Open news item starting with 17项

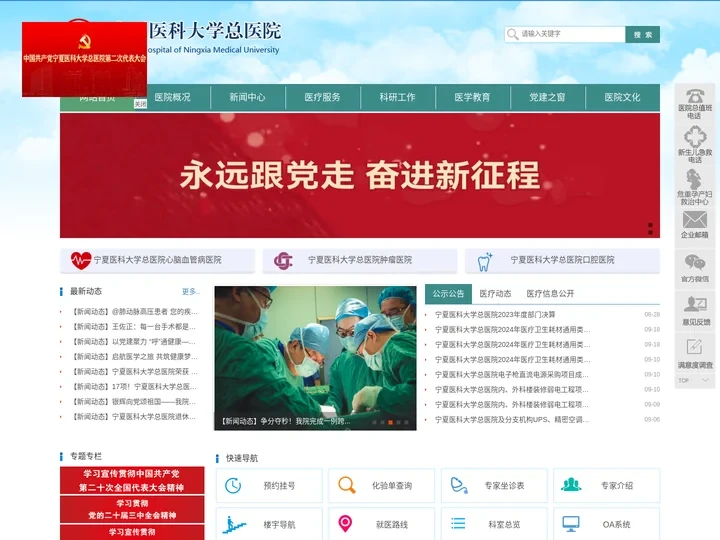tap(134, 387)
